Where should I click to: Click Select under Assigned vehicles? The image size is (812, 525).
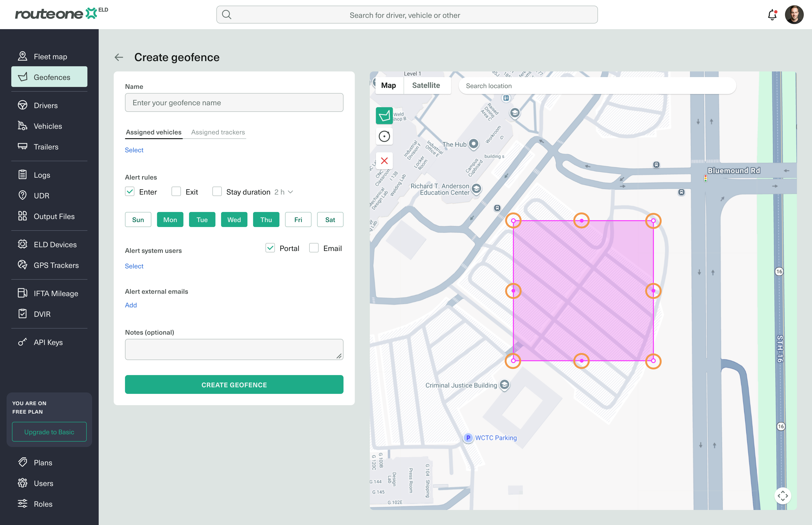pyautogui.click(x=134, y=150)
